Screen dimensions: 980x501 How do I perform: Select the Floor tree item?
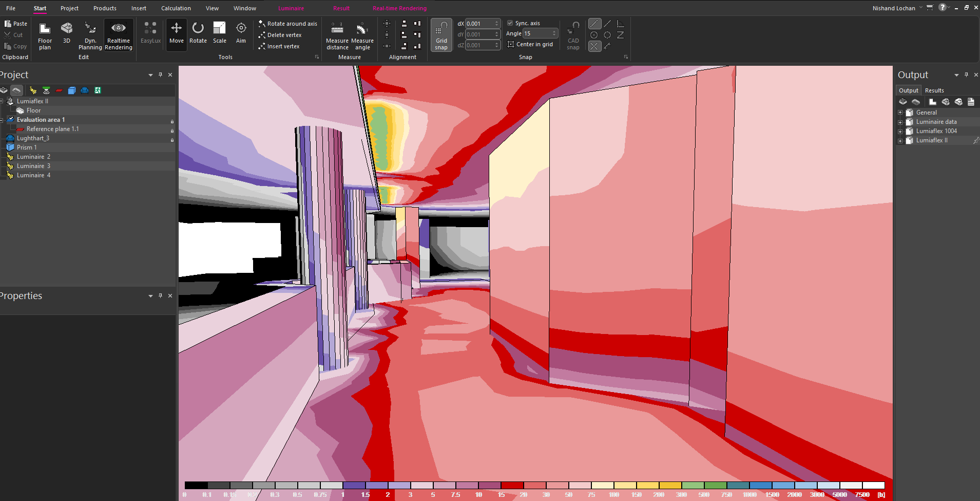click(33, 110)
